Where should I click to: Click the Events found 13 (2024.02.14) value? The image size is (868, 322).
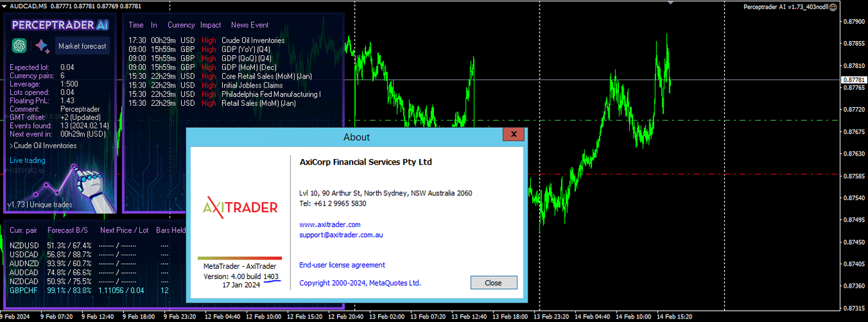tap(86, 125)
